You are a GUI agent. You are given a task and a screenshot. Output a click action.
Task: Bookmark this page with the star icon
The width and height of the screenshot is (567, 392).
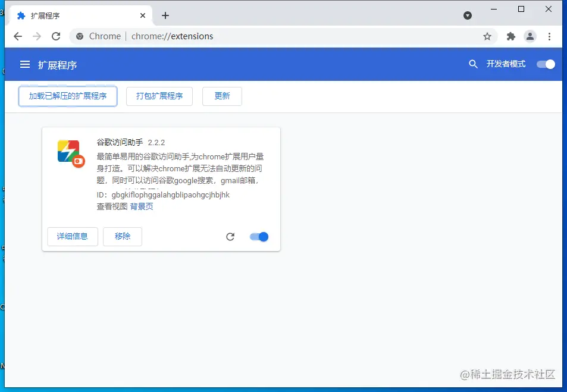487,36
